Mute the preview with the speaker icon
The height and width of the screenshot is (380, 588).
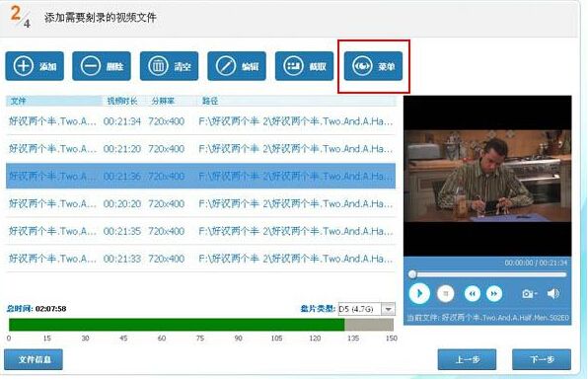tap(553, 293)
